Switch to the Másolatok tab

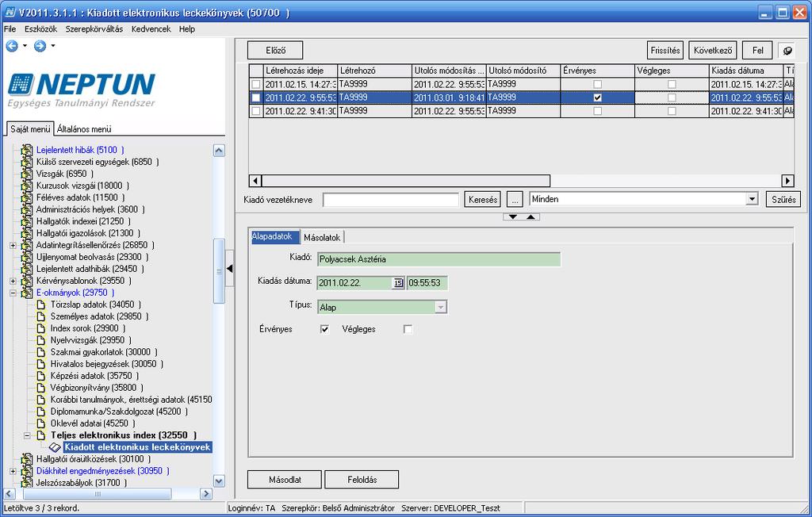pos(322,237)
